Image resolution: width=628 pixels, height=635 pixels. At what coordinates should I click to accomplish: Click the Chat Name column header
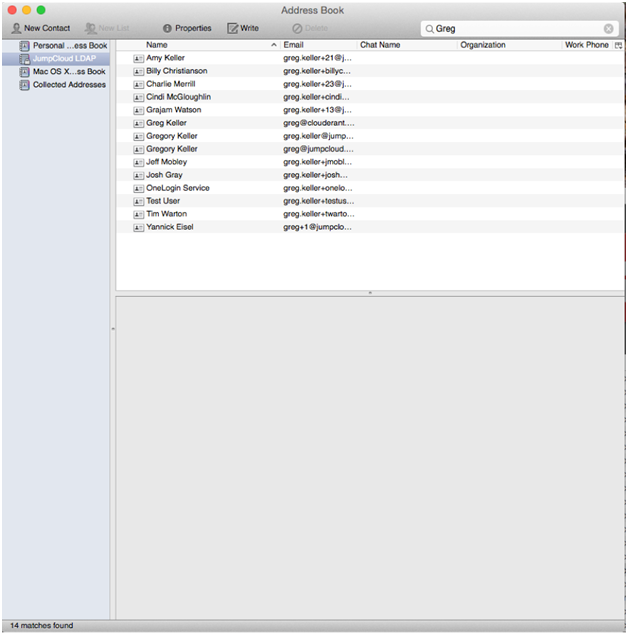405,46
